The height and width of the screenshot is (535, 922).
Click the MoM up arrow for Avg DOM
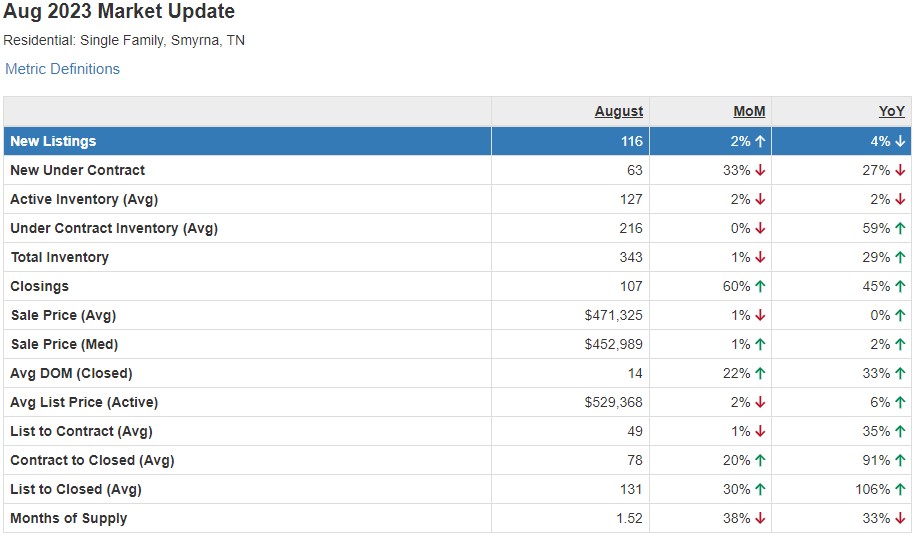(760, 373)
